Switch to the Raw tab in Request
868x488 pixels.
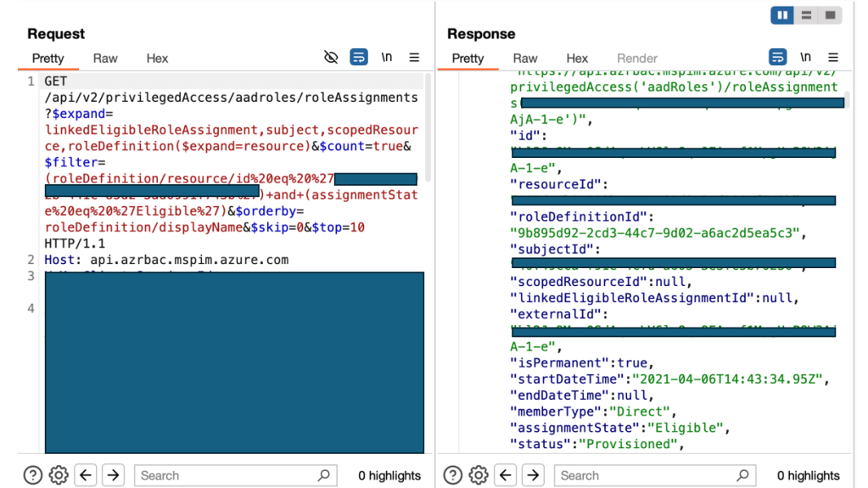click(x=105, y=59)
